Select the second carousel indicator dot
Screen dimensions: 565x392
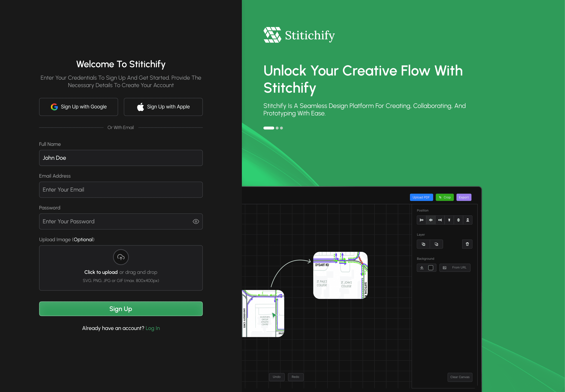(277, 128)
